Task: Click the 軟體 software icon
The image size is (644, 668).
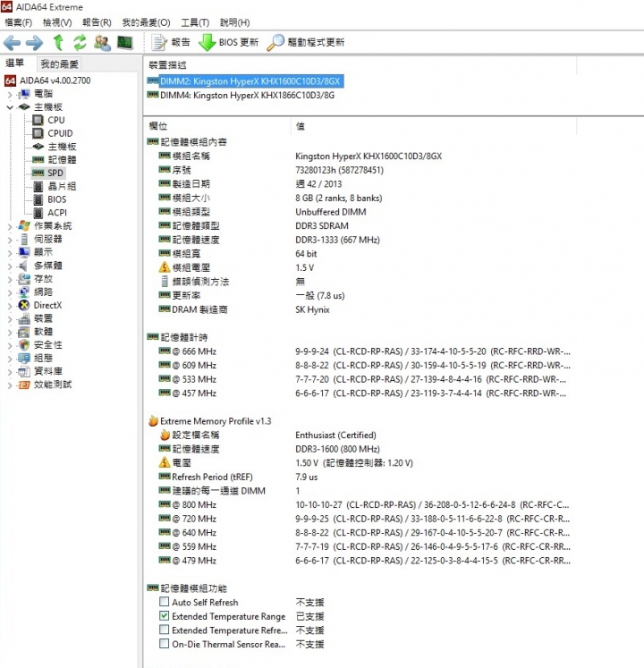Action: [24, 332]
